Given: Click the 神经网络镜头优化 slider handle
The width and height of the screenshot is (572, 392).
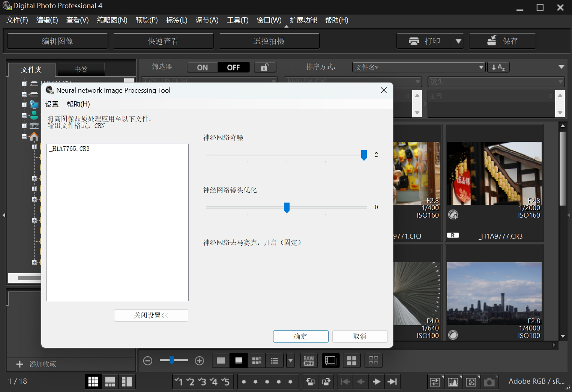Looking at the screenshot, I should 287,207.
